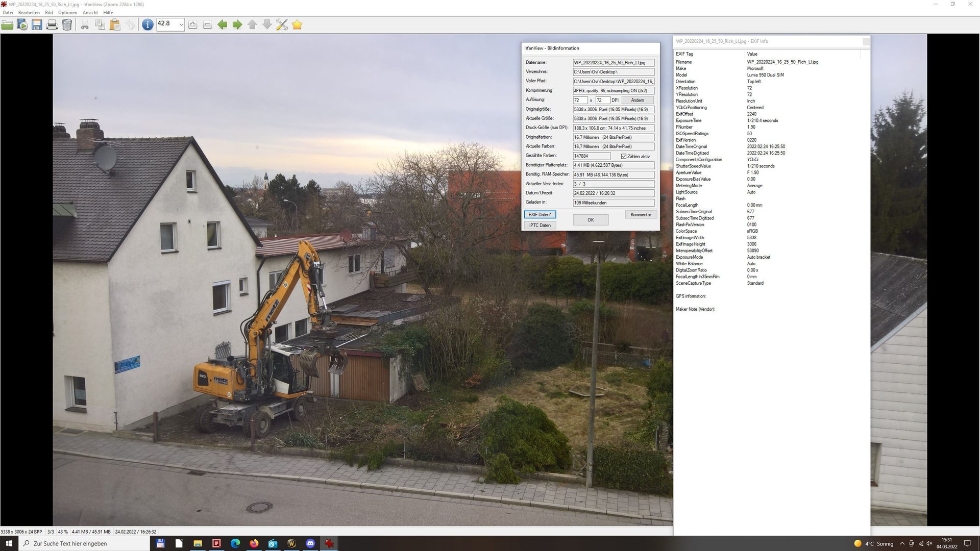Image resolution: width=980 pixels, height=551 pixels.
Task: Delete the file using the trash icon
Action: [x=67, y=24]
